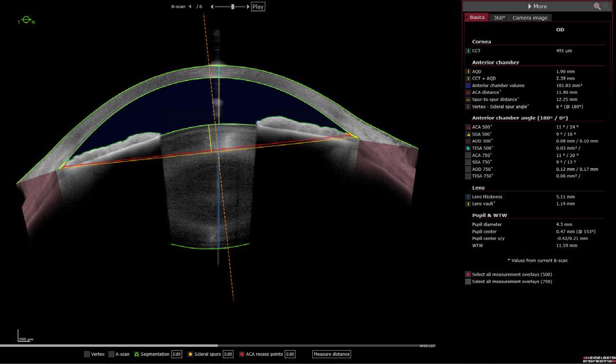Uncheck Select all measurement overlays (500)
The height and width of the screenshot is (364, 616).
coord(468,274)
